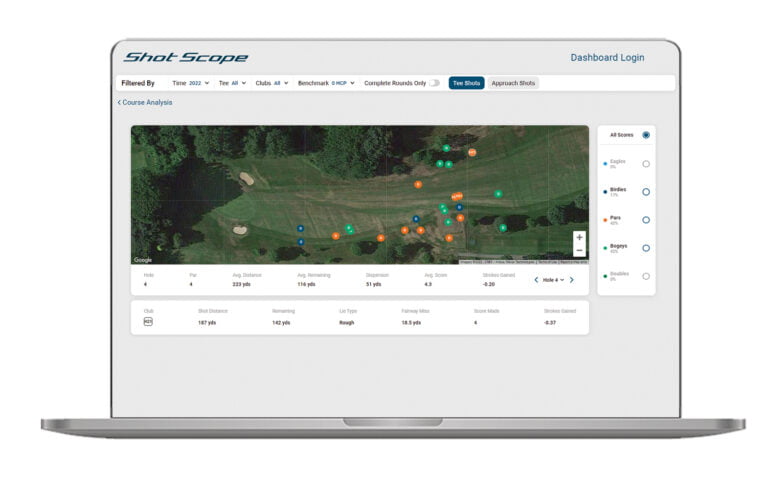Open the Time 2022 dropdown

coord(191,83)
